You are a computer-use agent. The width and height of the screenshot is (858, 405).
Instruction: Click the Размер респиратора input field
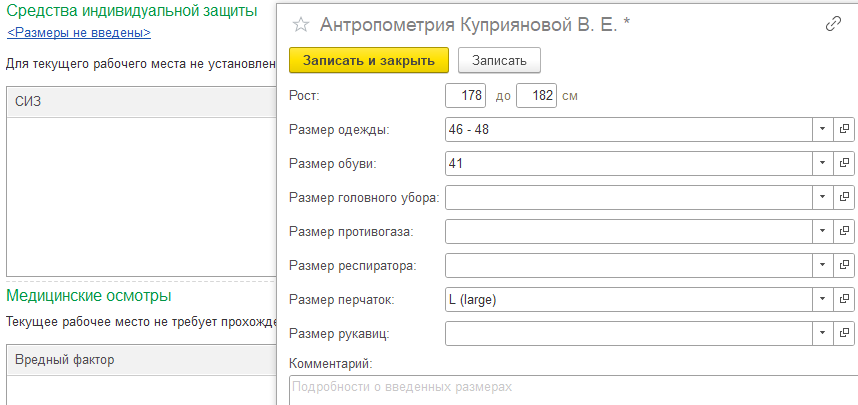[627, 265]
